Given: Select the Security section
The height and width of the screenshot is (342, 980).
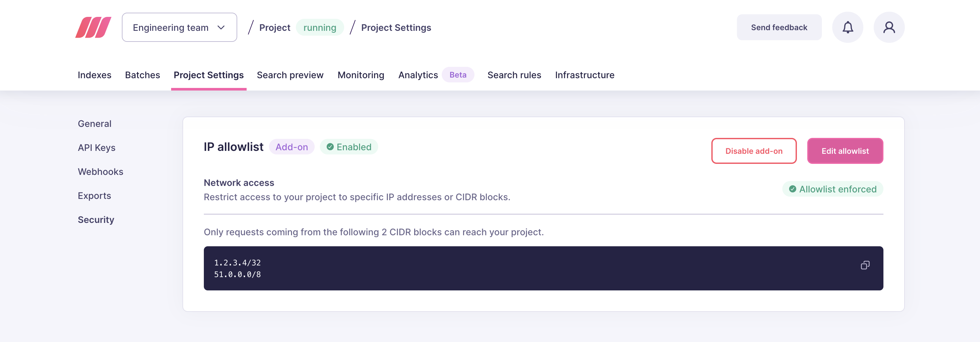Looking at the screenshot, I should point(96,220).
